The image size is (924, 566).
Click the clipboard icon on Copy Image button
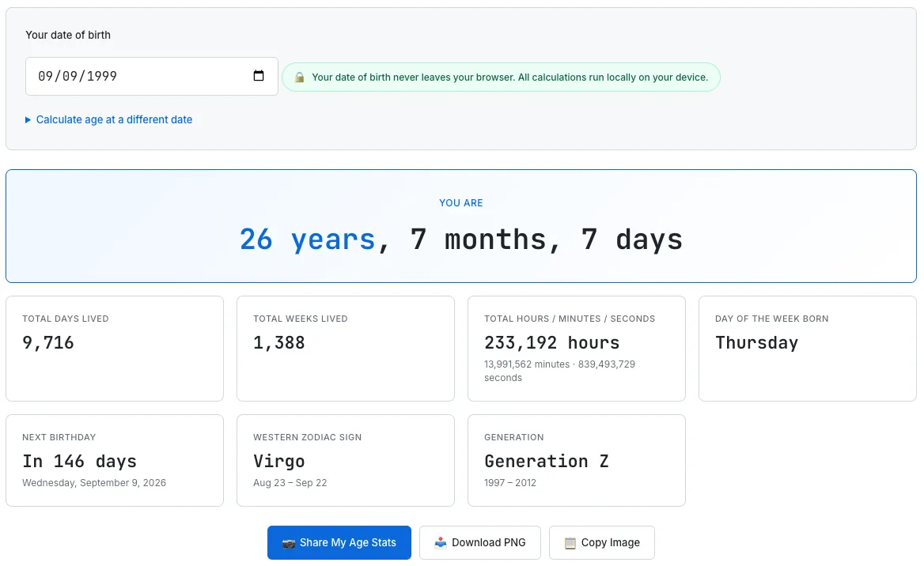pos(569,542)
